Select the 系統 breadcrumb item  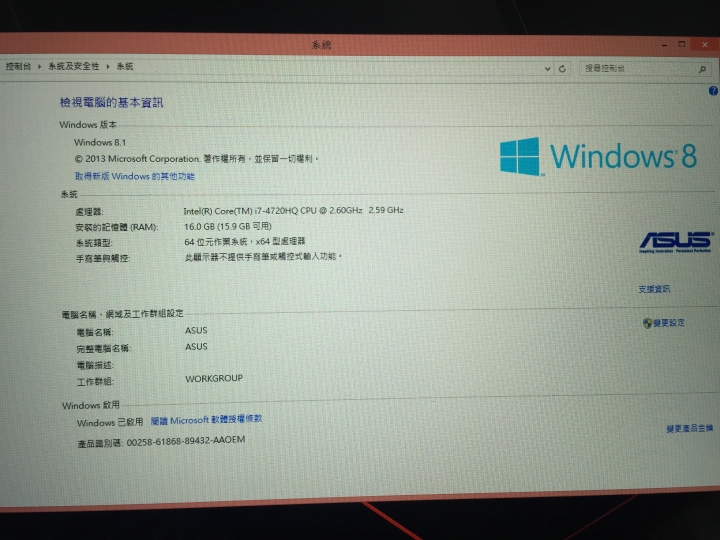[124, 66]
